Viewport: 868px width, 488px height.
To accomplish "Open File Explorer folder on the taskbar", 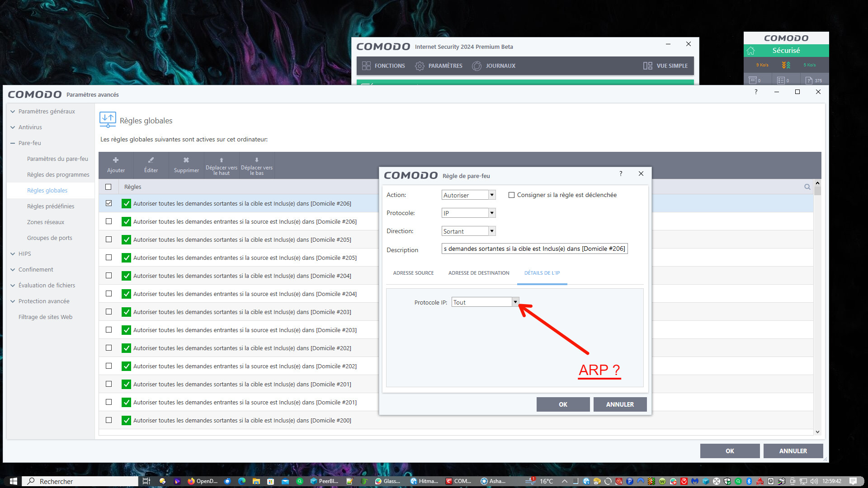I will [x=256, y=481].
